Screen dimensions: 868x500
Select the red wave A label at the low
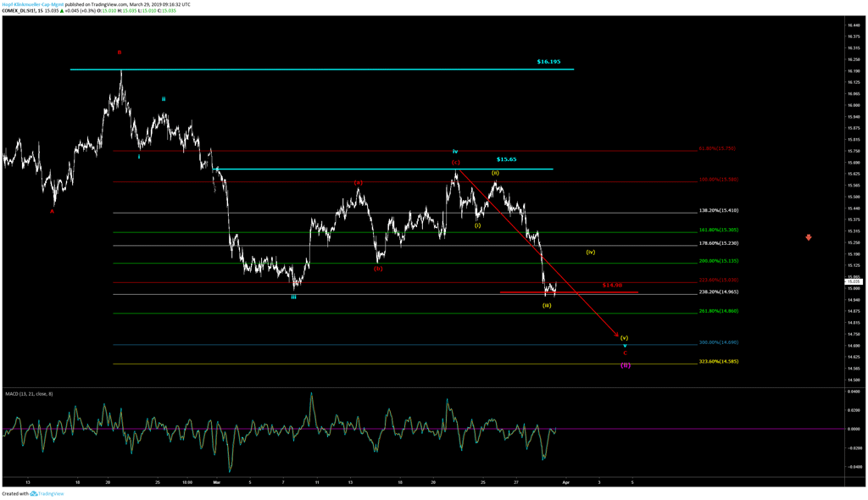(52, 212)
